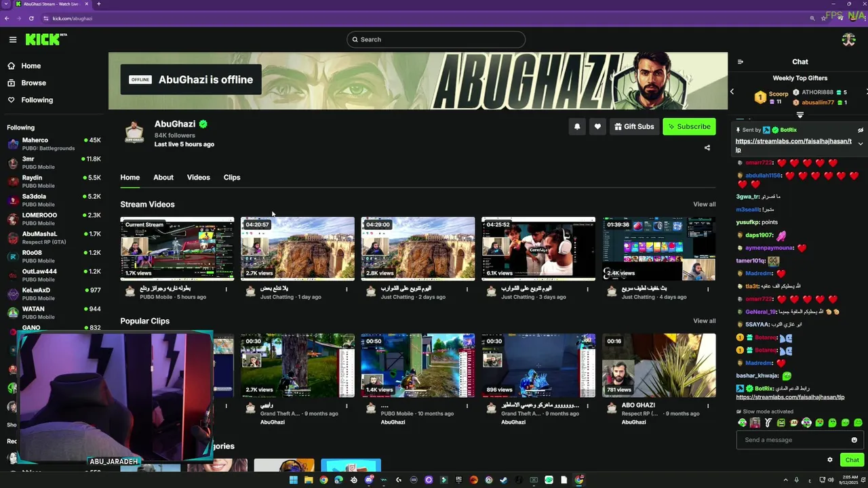View all Popular Clips
The height and width of the screenshot is (488, 868).
(704, 321)
